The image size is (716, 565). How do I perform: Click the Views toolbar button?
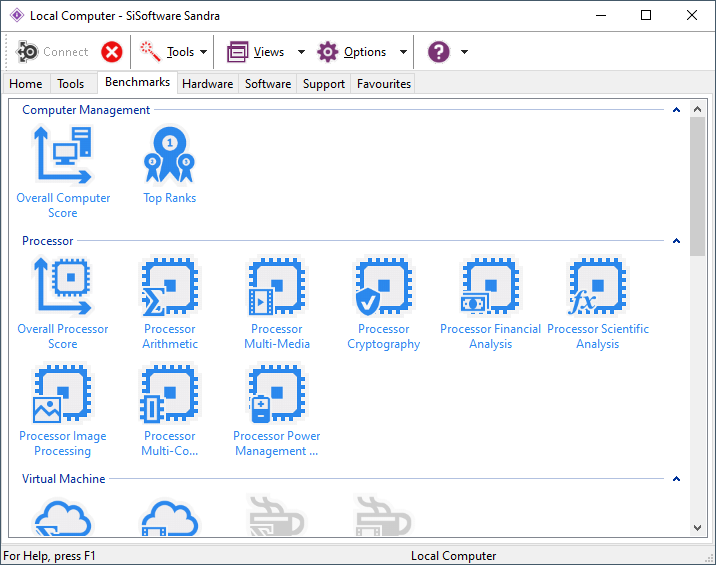[x=256, y=52]
